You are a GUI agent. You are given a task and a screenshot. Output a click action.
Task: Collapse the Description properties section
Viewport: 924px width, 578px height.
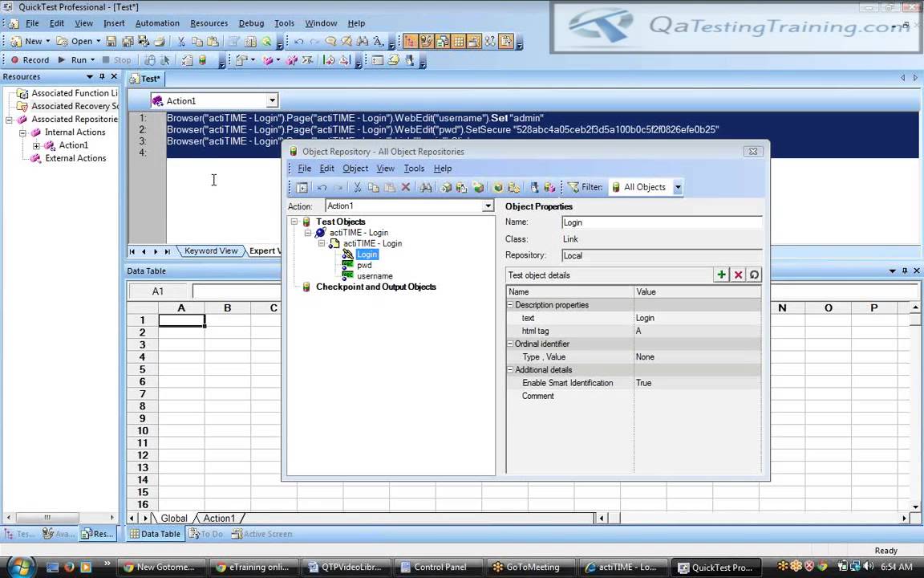pyautogui.click(x=510, y=305)
